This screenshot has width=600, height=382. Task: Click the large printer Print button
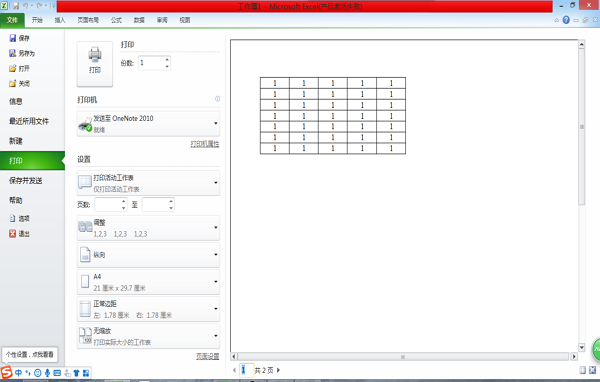pyautogui.click(x=95, y=64)
